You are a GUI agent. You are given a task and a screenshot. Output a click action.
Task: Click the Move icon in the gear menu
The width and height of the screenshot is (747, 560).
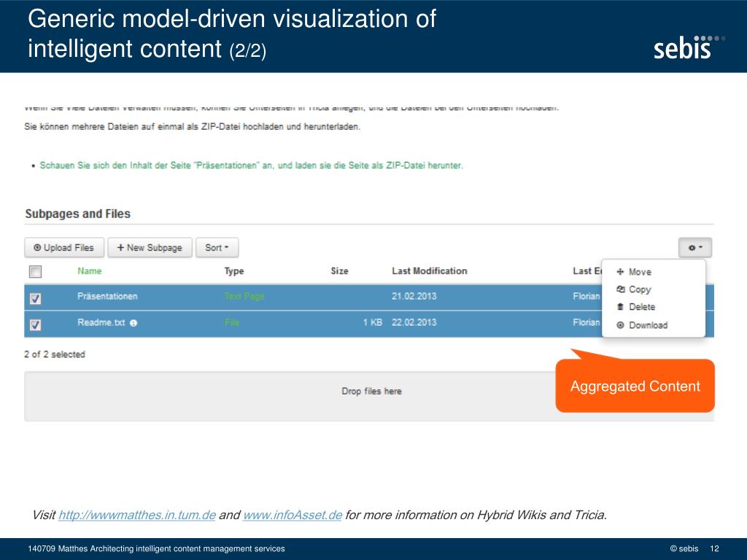coord(621,272)
